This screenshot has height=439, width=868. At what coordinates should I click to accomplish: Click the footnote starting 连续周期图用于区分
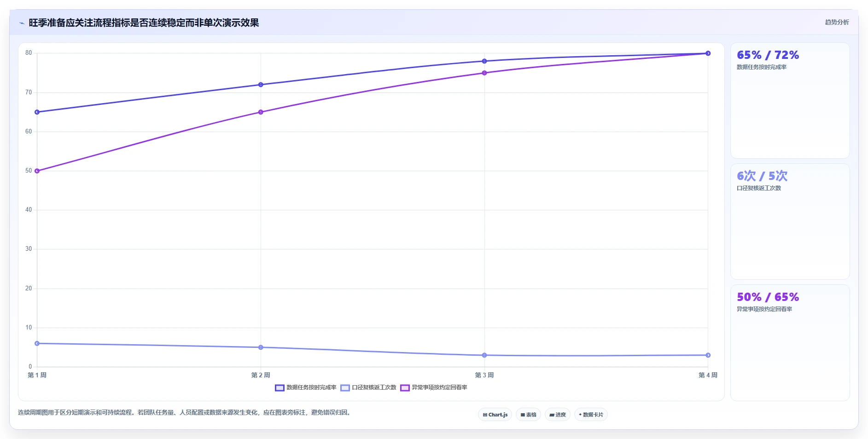(x=185, y=413)
